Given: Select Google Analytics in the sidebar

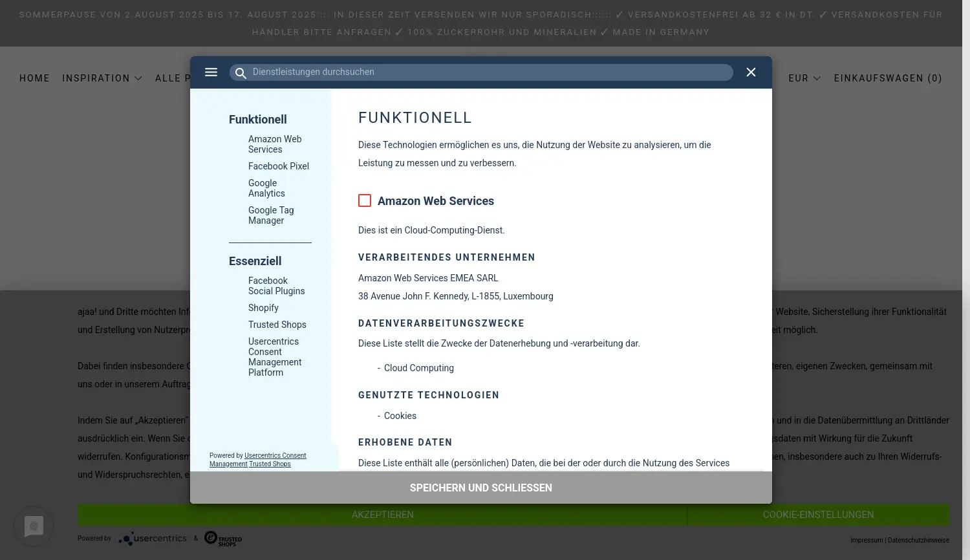Looking at the screenshot, I should (266, 188).
